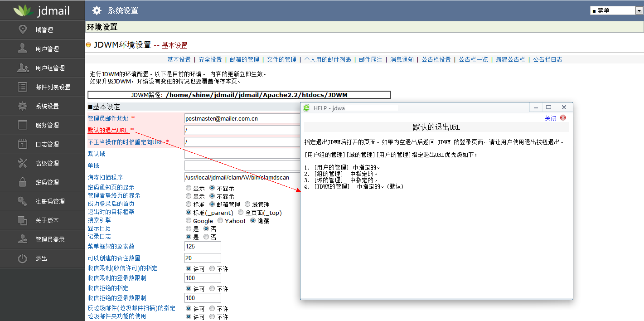Open the 安全设置 tab link

[210, 59]
